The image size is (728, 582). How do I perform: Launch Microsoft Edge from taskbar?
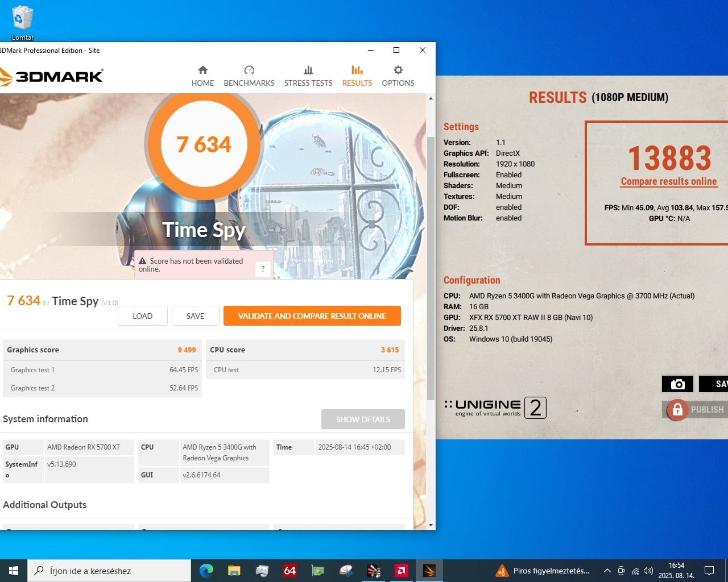206,571
